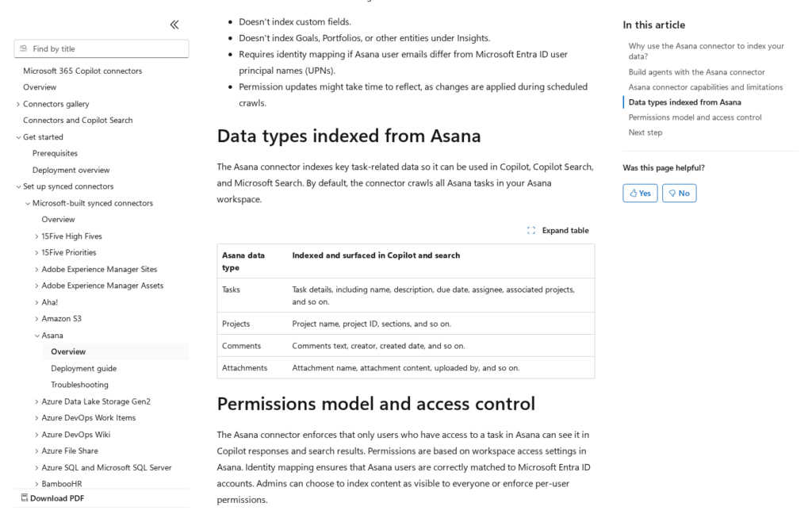
Task: Jump to Asana connector capabilities and limitations
Action: point(705,87)
